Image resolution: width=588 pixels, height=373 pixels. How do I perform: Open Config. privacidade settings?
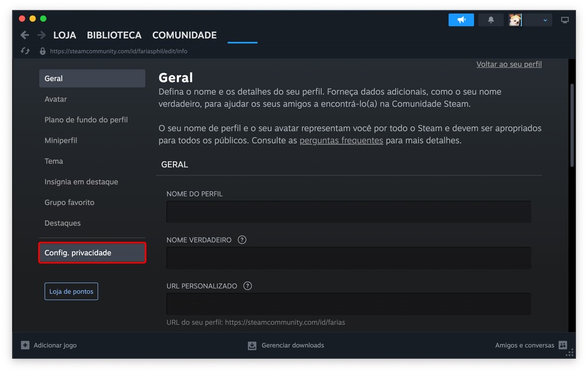[x=92, y=253]
